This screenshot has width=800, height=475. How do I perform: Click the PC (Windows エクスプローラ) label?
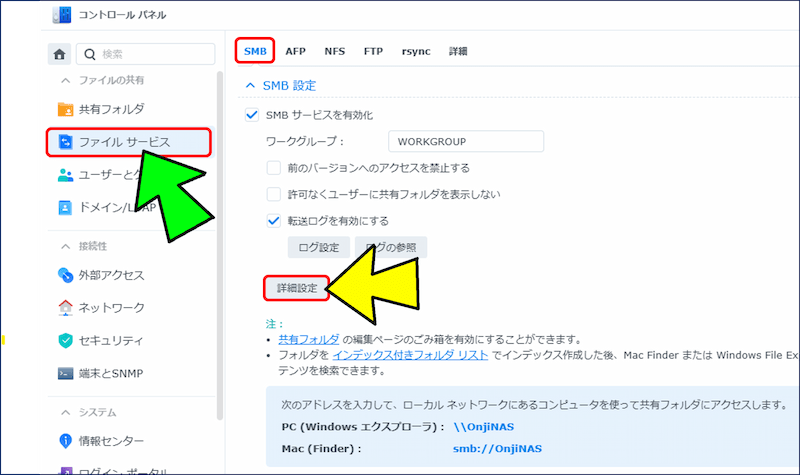point(363,427)
